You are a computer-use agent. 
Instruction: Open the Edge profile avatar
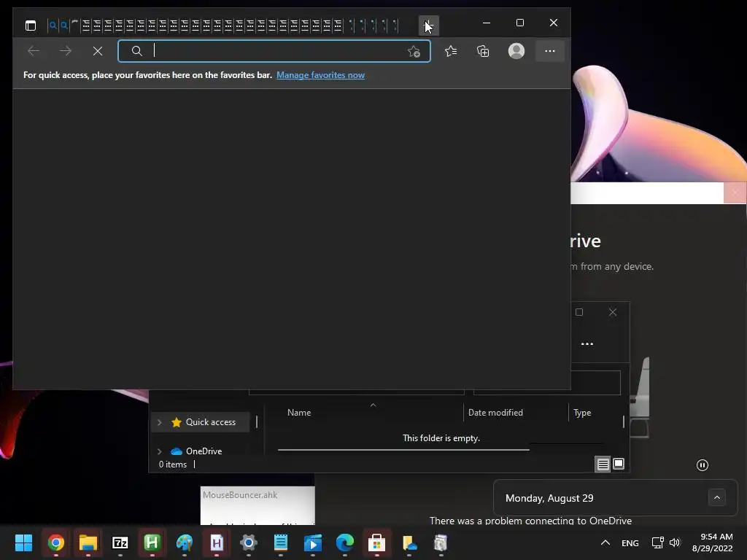[x=516, y=51]
